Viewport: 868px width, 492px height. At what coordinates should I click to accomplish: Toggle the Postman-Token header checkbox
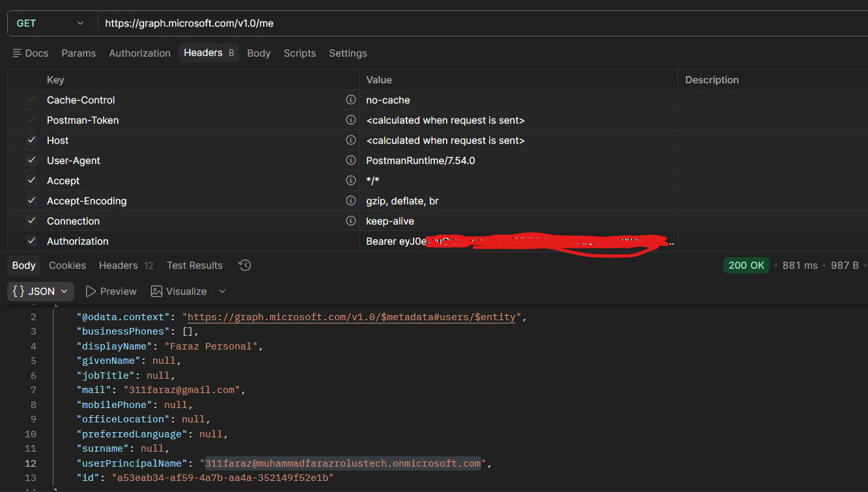[31, 120]
